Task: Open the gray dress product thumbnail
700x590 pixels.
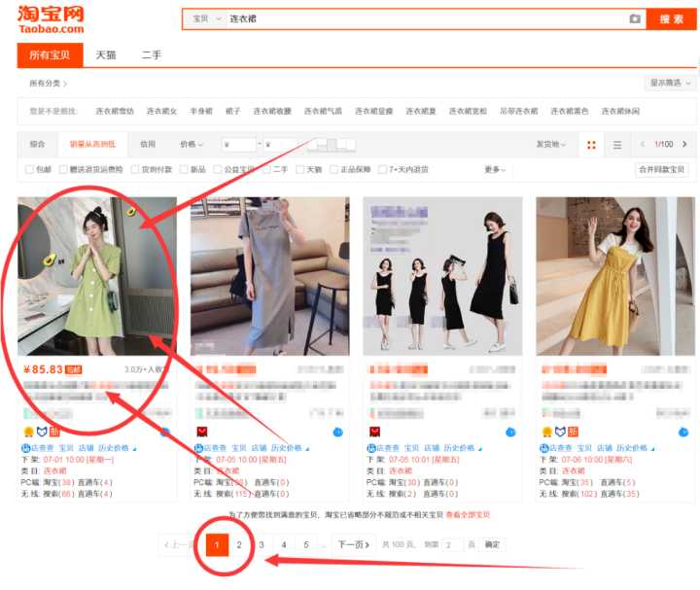Action: (x=270, y=276)
